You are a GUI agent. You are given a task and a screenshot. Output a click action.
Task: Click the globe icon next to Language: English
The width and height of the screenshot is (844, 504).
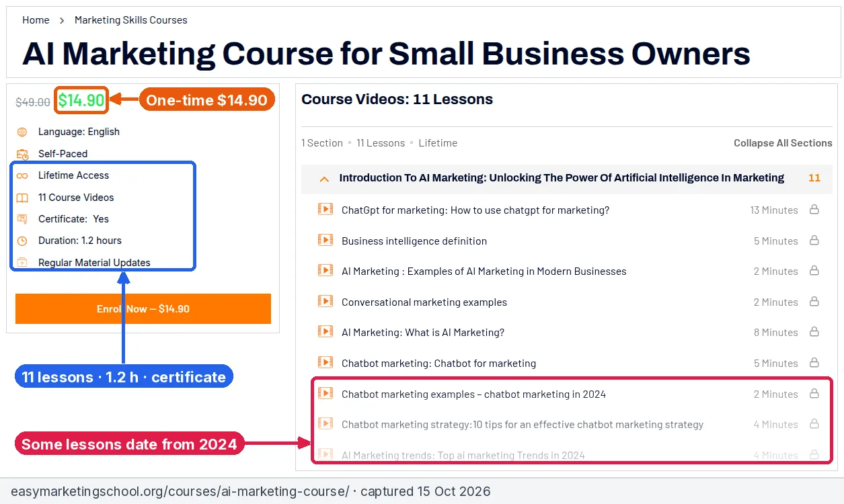click(x=22, y=132)
